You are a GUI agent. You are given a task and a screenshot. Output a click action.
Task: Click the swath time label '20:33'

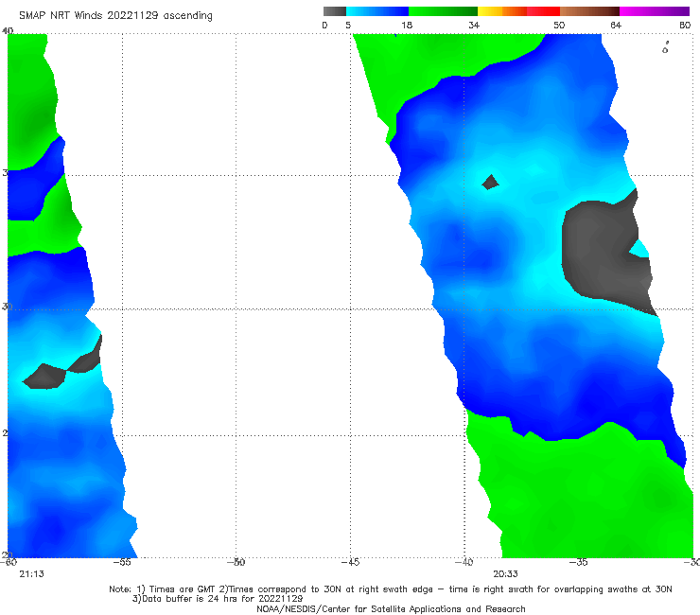[505, 574]
